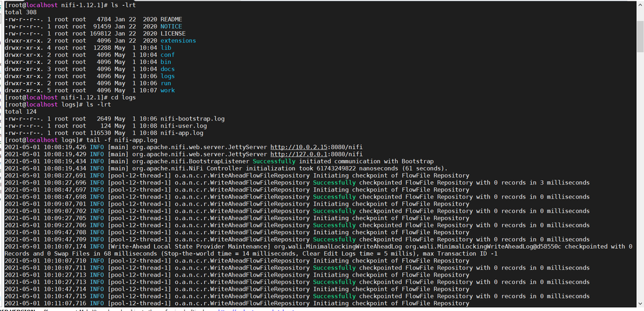Click the 'tail -f nifi-app.log' command

122,140
